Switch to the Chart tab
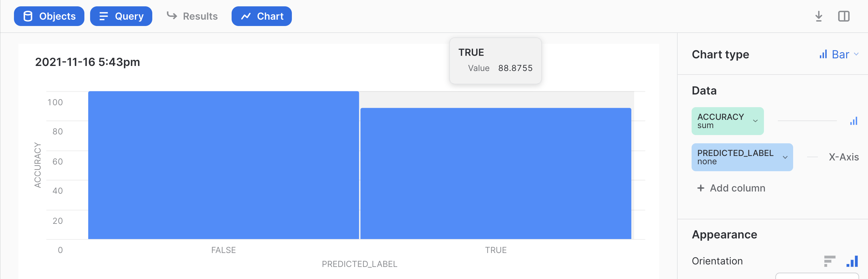 (261, 16)
